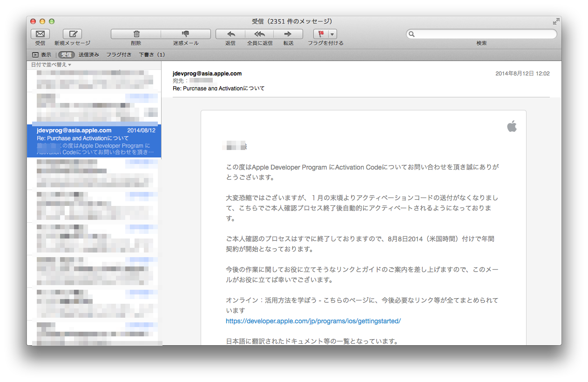The image size is (588, 382).
Task: Open the flag color dropdown arrow
Action: tap(332, 34)
